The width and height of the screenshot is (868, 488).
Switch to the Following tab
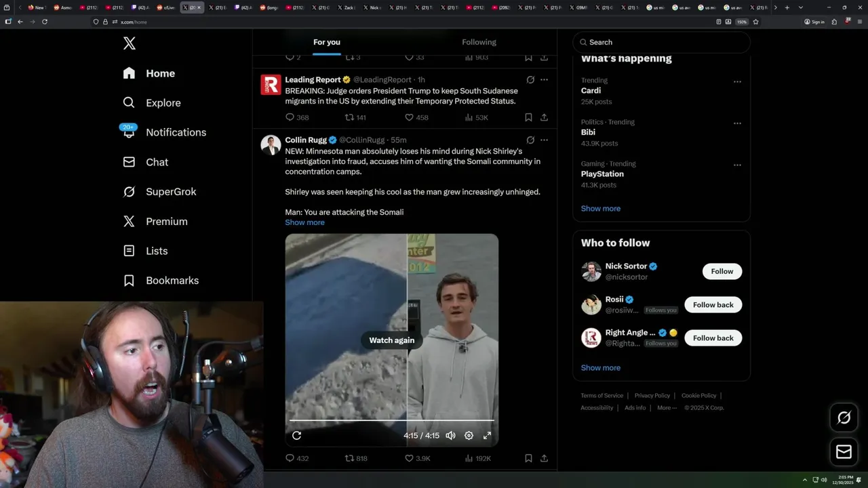pos(479,42)
